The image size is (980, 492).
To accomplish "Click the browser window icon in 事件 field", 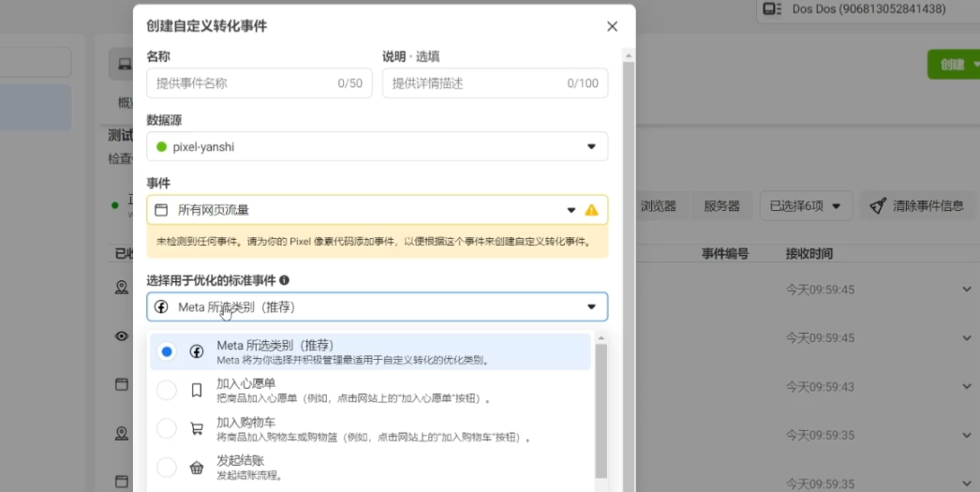I will pyautogui.click(x=161, y=210).
